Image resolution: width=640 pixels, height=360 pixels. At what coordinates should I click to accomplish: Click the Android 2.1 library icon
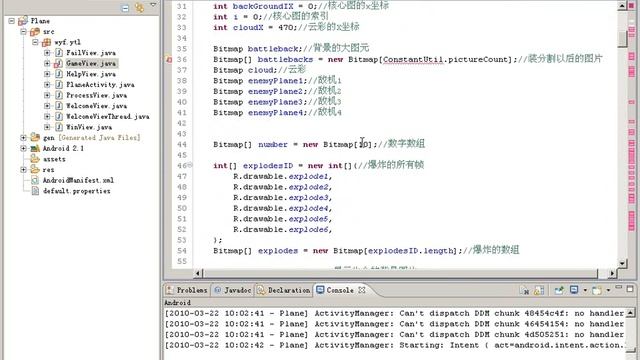(x=35, y=148)
